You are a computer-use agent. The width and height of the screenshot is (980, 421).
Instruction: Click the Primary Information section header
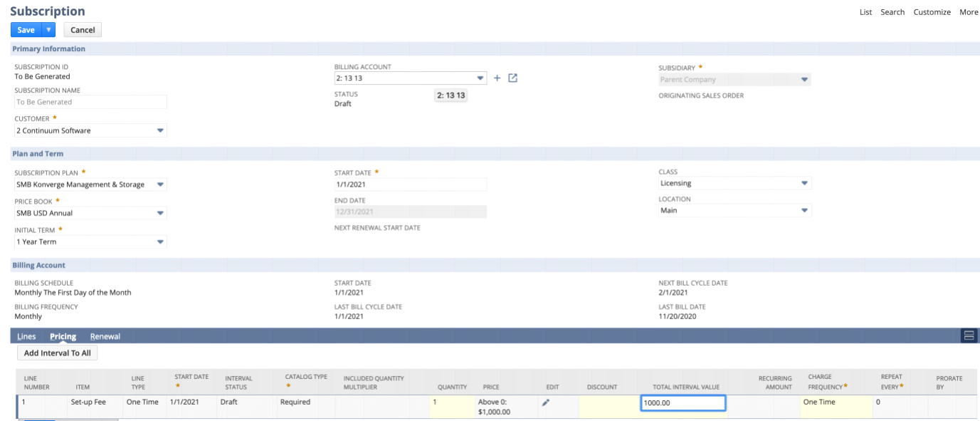click(x=495, y=49)
